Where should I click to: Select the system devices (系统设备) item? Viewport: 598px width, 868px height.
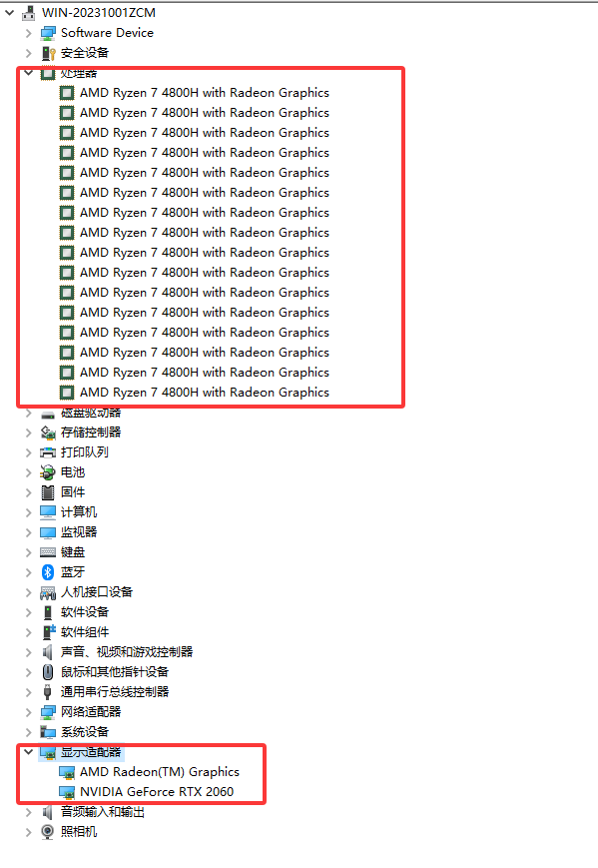tap(85, 732)
